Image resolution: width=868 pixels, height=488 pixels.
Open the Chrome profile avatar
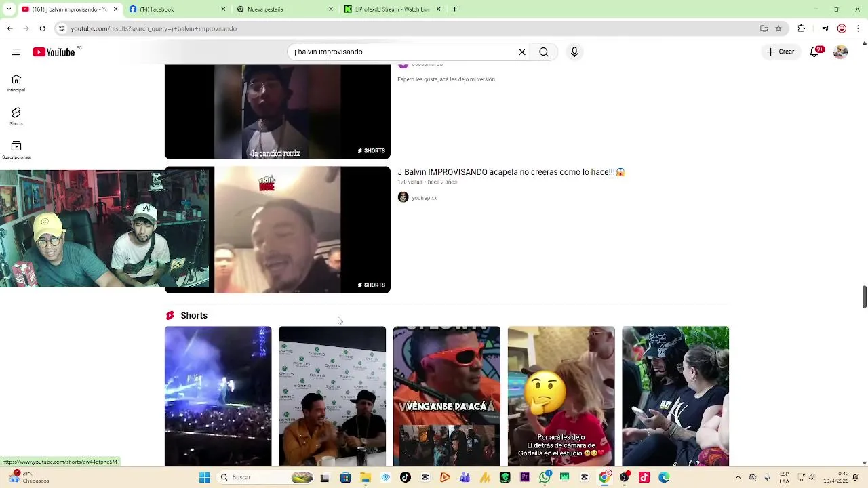(842, 28)
